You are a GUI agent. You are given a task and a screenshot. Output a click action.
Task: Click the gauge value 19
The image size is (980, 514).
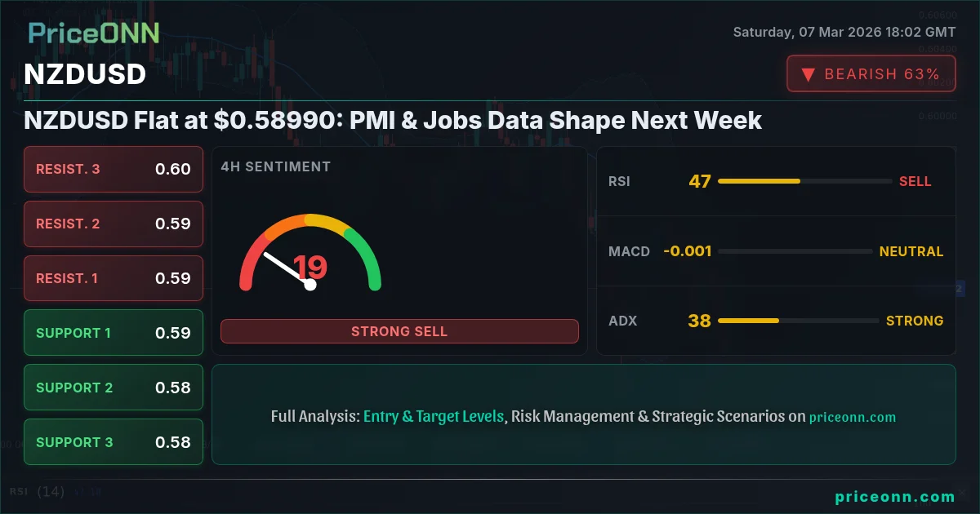coord(310,268)
